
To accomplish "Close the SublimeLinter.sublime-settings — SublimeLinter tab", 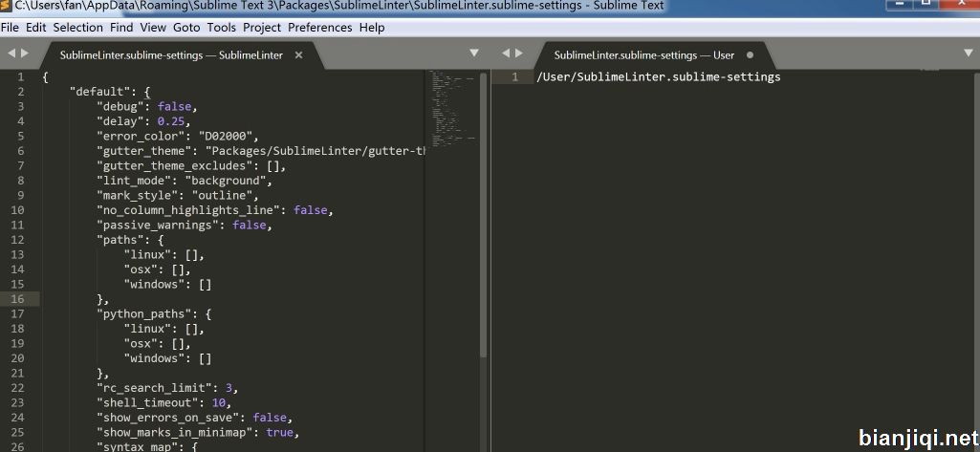I will [298, 54].
